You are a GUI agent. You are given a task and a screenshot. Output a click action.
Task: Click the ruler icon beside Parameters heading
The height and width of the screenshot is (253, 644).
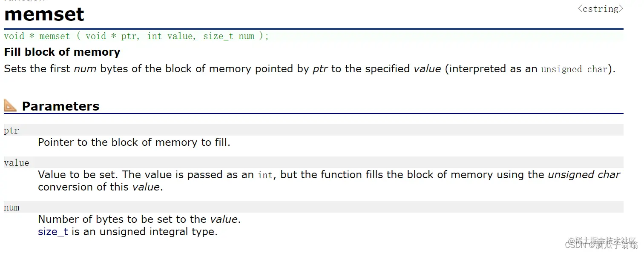tap(10, 105)
